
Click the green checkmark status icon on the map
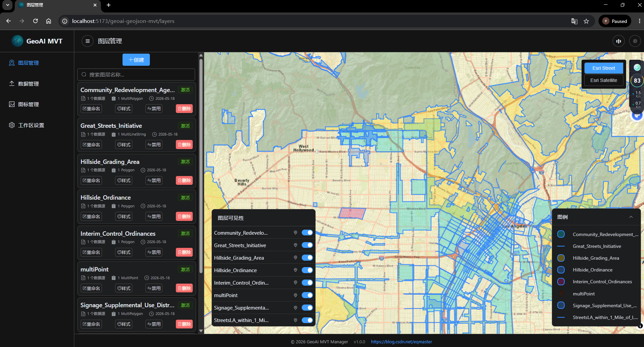[637, 67]
